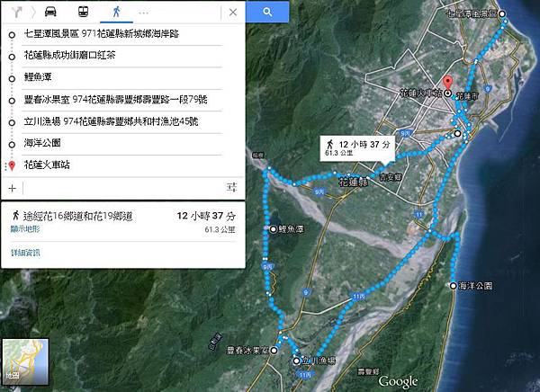Screen dimensions: 540x392
Task: Click the 吉安鄉 label on the map
Action: (x=391, y=177)
